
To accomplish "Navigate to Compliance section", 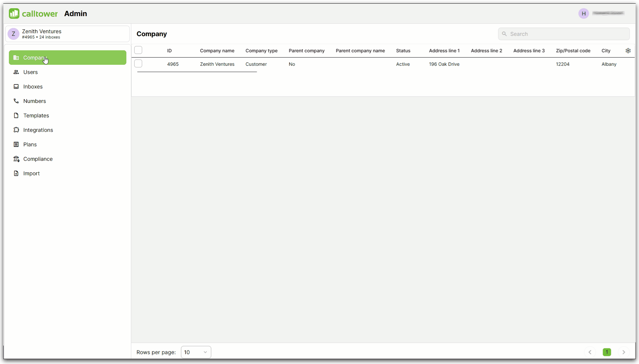I will coord(38,159).
